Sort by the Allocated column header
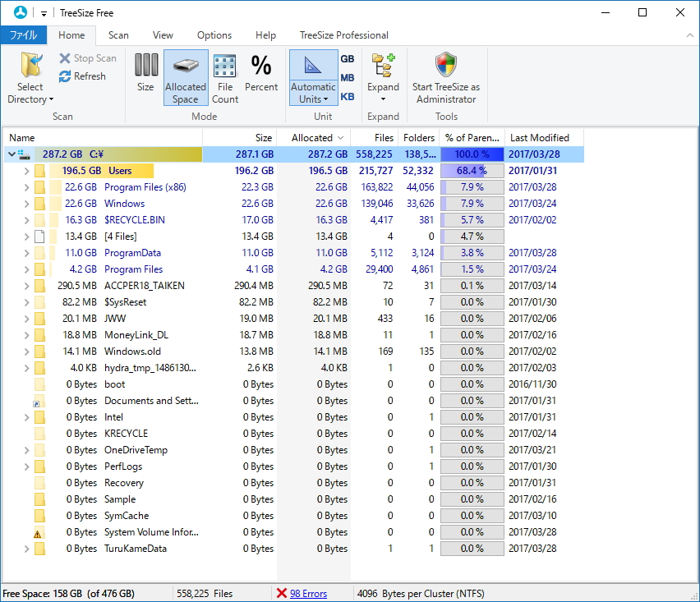The height and width of the screenshot is (602, 700). pyautogui.click(x=314, y=138)
